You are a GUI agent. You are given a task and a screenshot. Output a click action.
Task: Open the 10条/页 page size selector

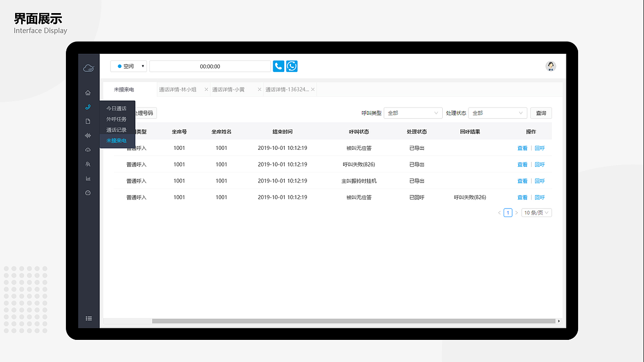coord(536,212)
